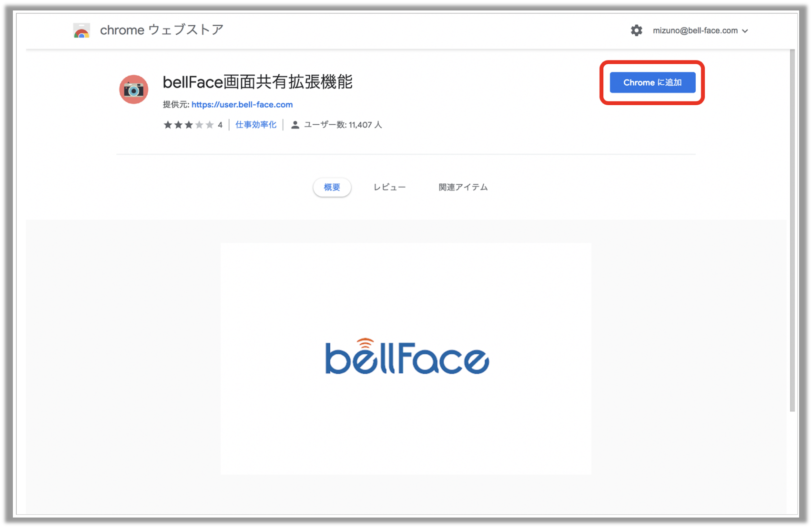This screenshot has height=528, width=812.
Task: Click the ユーザー数: 11,407 人 text
Action: point(343,125)
